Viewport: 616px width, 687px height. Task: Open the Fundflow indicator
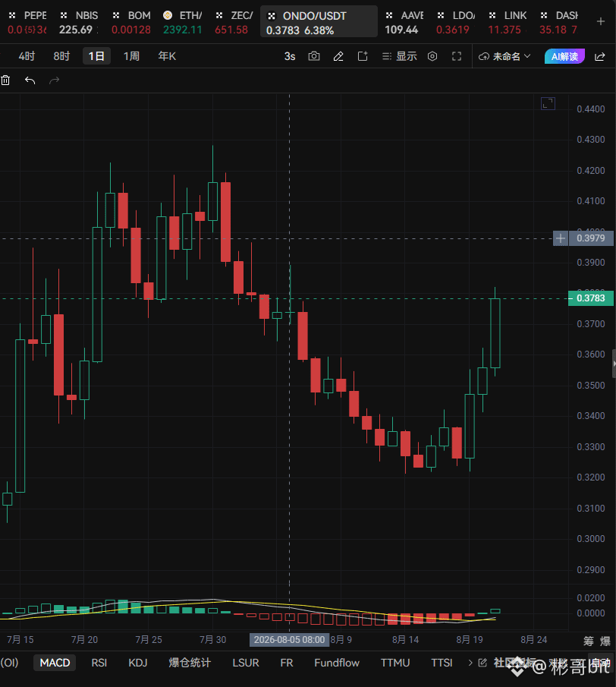[x=337, y=663]
